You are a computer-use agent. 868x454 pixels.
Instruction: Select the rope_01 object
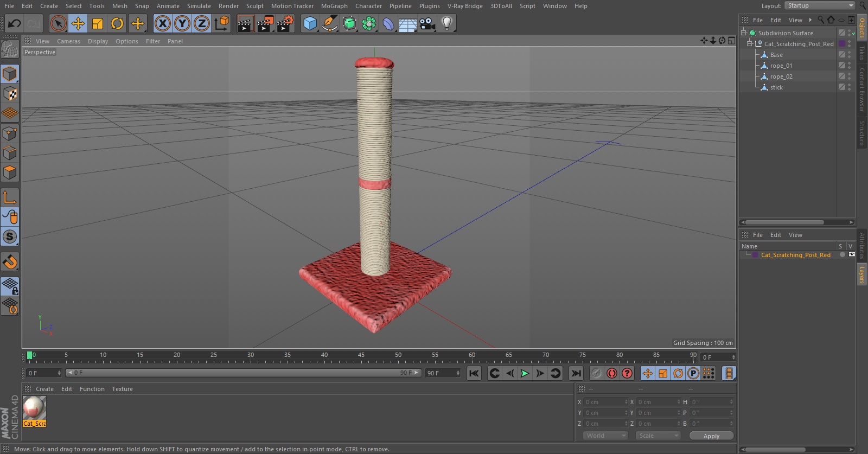coord(781,66)
